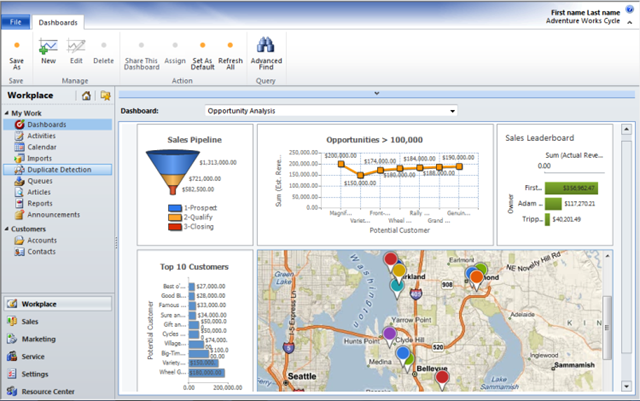Click Share This Dashboard in the ribbon
The height and width of the screenshot is (401, 640).
coord(142,55)
